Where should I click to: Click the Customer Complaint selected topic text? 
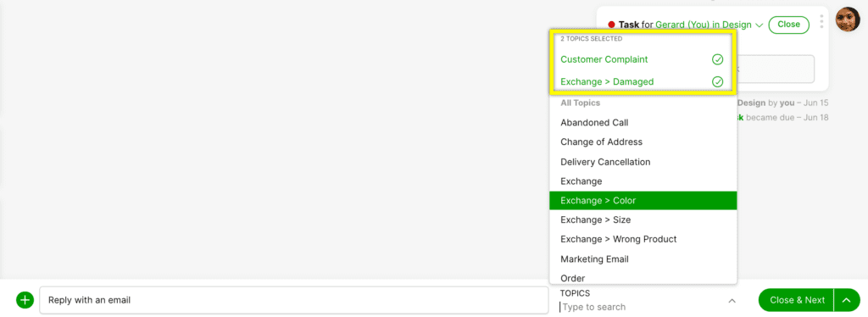[x=604, y=59]
